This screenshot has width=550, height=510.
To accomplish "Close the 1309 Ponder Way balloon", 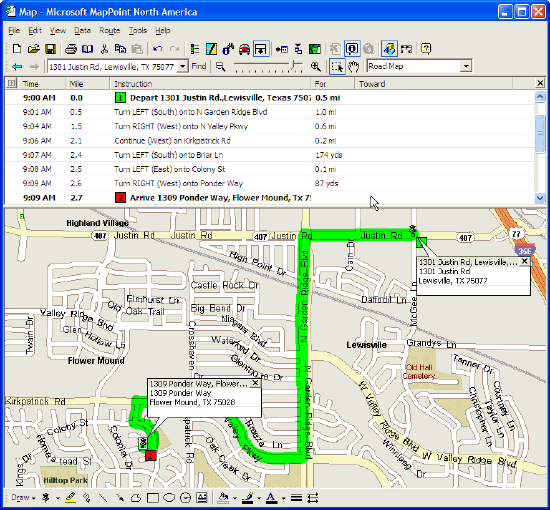I will tap(255, 383).
